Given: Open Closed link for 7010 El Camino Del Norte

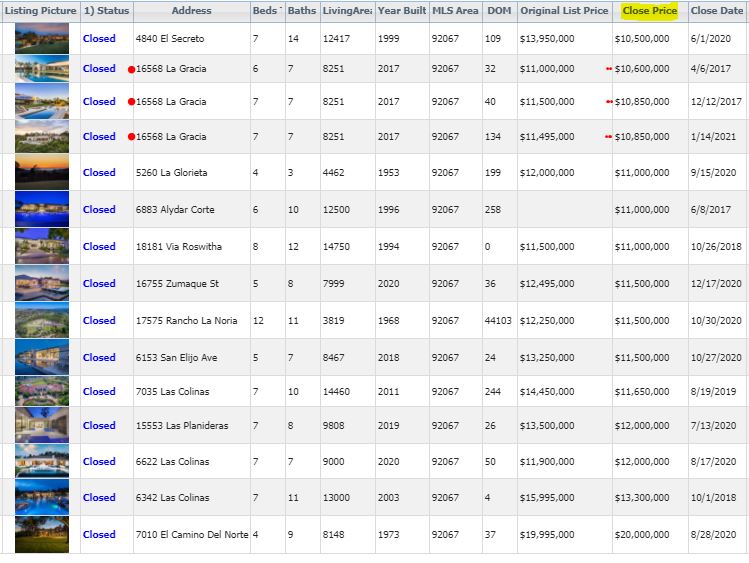Looking at the screenshot, I should pos(99,535).
